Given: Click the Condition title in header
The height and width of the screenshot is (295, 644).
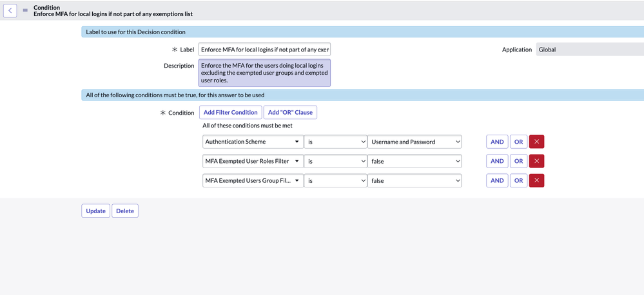Looking at the screenshot, I should point(46,7).
